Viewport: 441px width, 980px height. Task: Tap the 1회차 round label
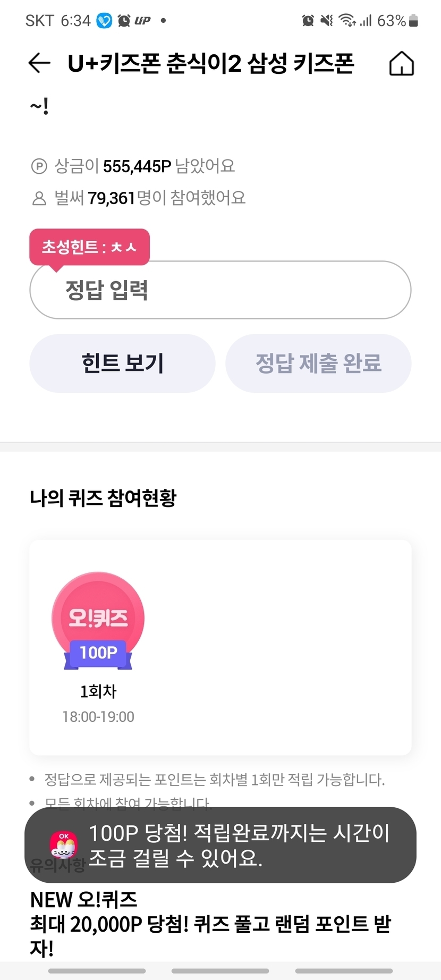[x=98, y=691]
